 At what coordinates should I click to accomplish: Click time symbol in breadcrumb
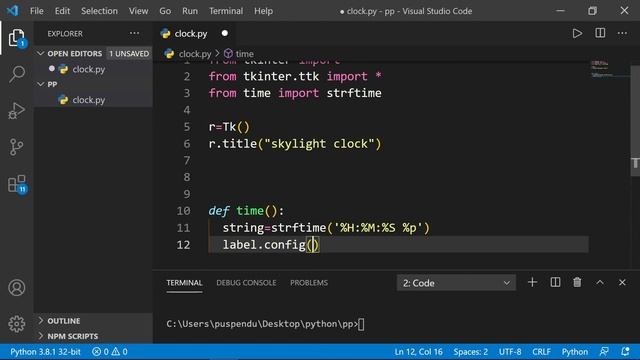(x=244, y=54)
